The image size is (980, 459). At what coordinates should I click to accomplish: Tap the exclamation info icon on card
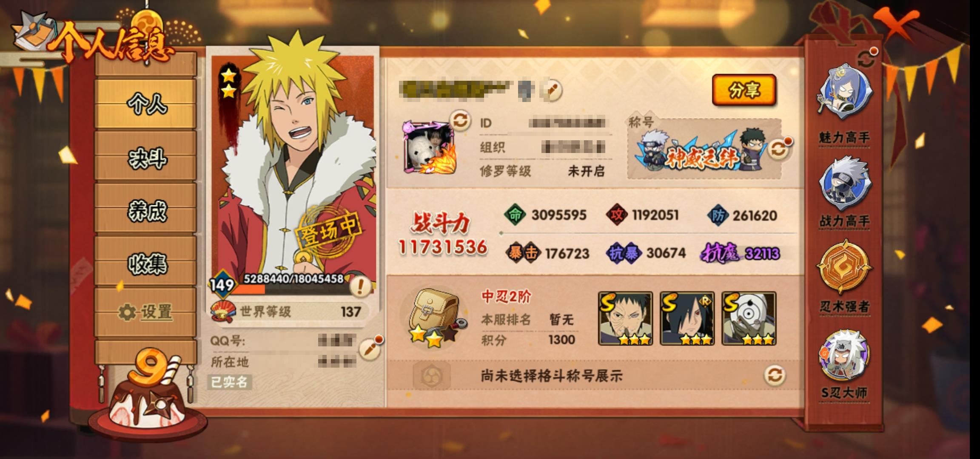[x=360, y=287]
